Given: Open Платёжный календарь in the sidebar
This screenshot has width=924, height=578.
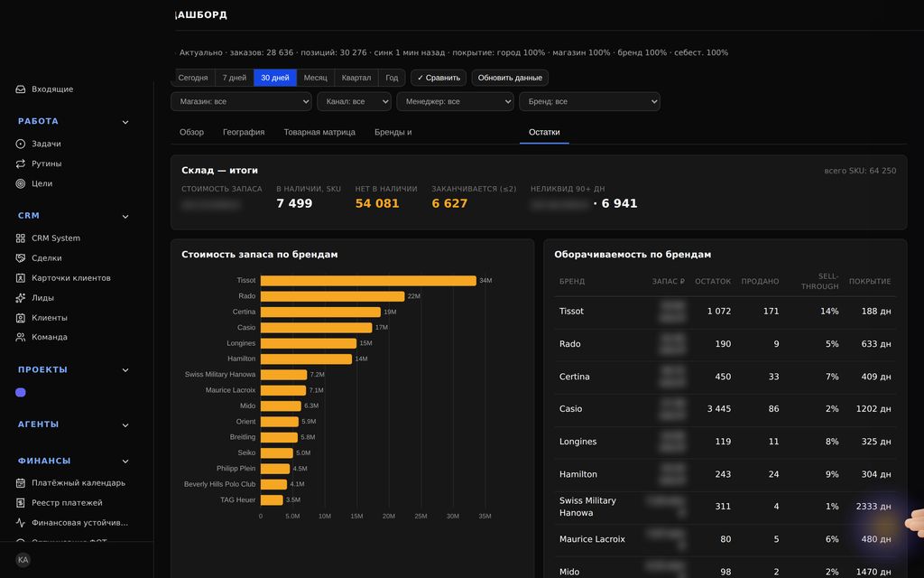Looking at the screenshot, I should [x=79, y=483].
